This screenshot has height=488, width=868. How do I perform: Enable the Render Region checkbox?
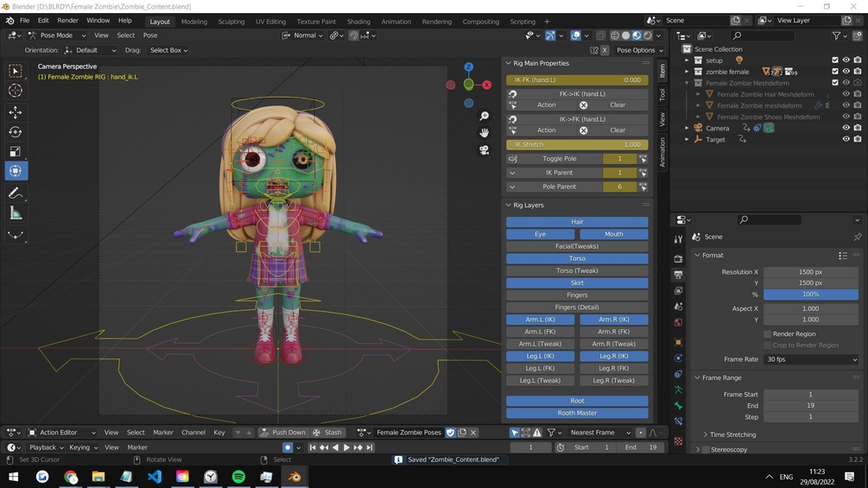[x=767, y=333]
